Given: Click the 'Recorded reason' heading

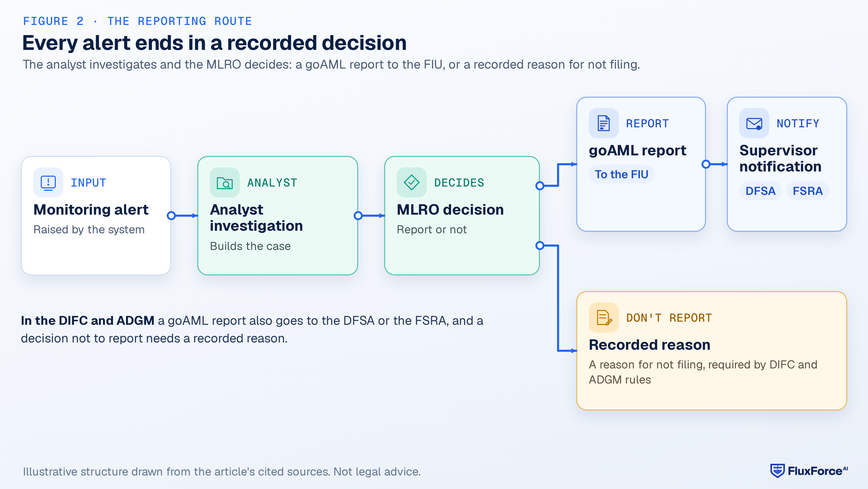Looking at the screenshot, I should pyautogui.click(x=649, y=345).
